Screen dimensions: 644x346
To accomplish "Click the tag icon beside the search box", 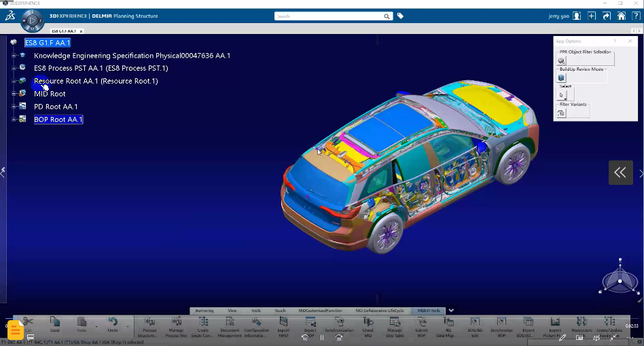I will (400, 16).
